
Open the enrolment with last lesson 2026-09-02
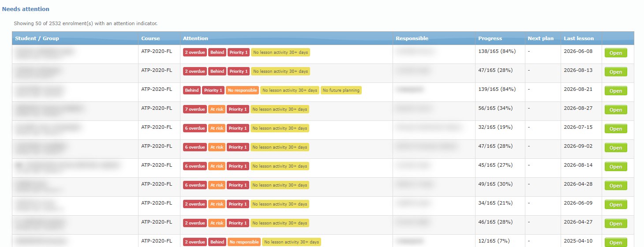pyautogui.click(x=616, y=148)
